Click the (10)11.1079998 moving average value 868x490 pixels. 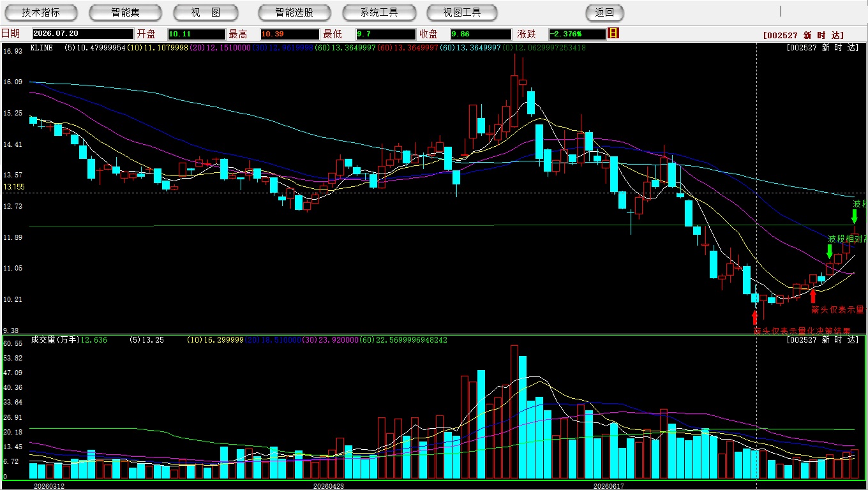click(158, 48)
